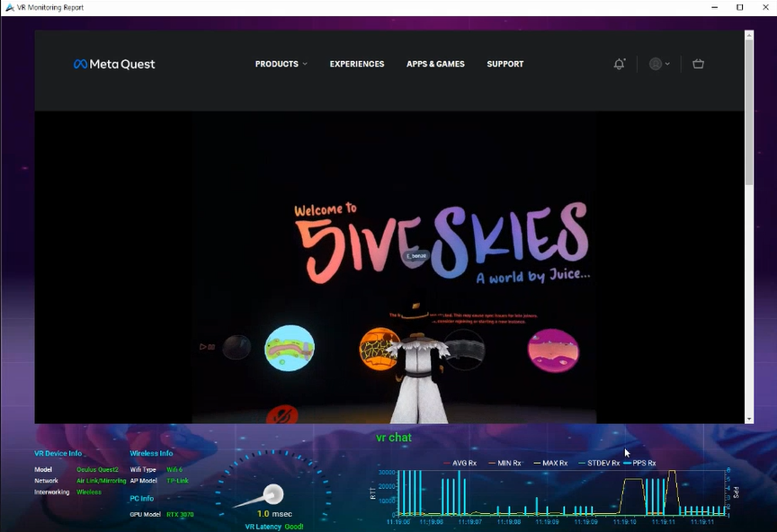Click the Meta Quest logo
This screenshot has height=532, width=777.
(x=114, y=64)
